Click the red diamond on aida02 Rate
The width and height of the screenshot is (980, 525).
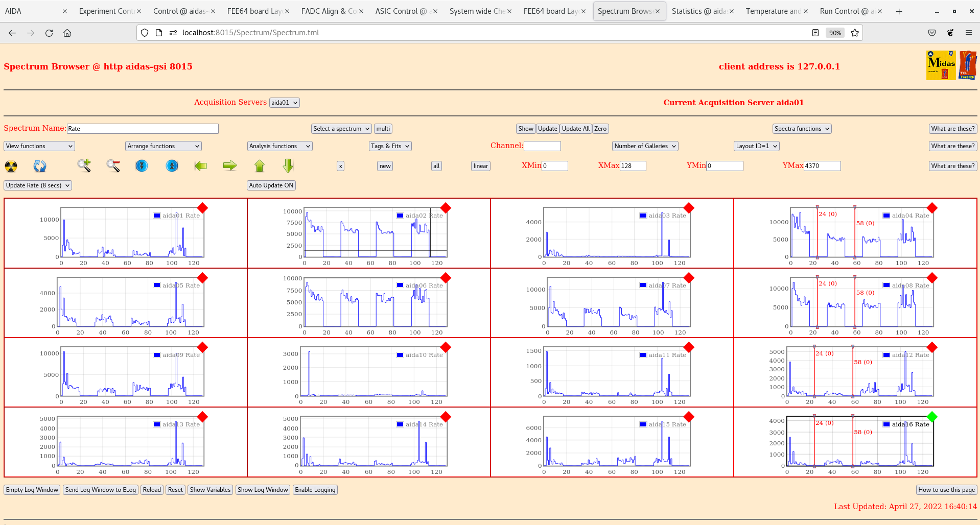pyautogui.click(x=446, y=208)
